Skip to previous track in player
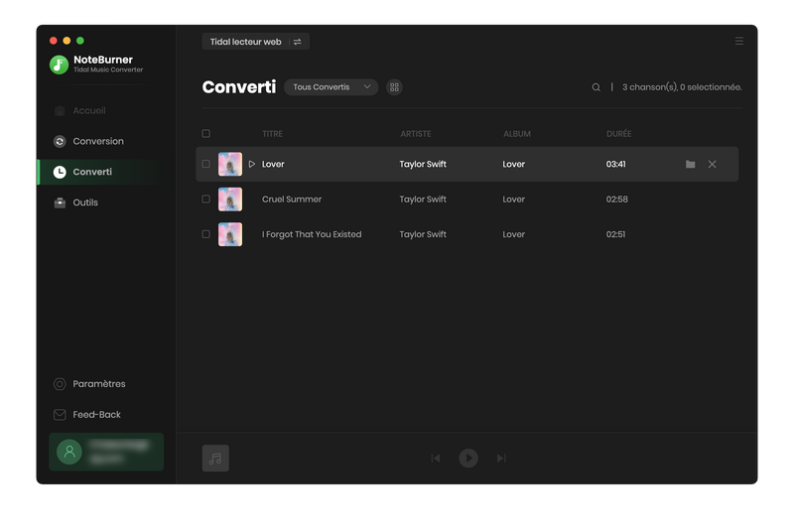The image size is (794, 532). coord(436,459)
